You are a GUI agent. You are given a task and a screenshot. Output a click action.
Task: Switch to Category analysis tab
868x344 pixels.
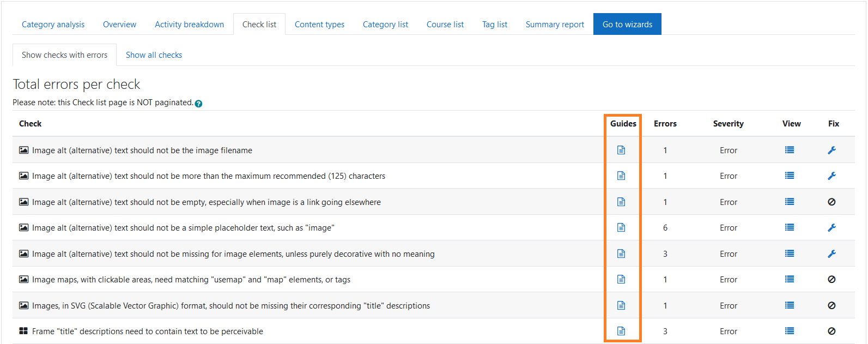53,25
